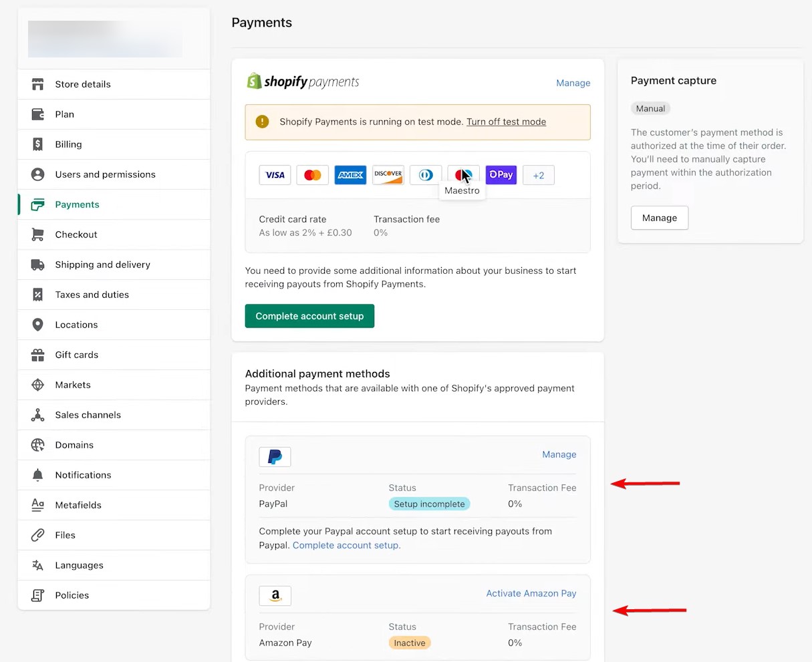This screenshot has width=812, height=662.
Task: Select the Diners Club card icon
Action: (x=426, y=174)
